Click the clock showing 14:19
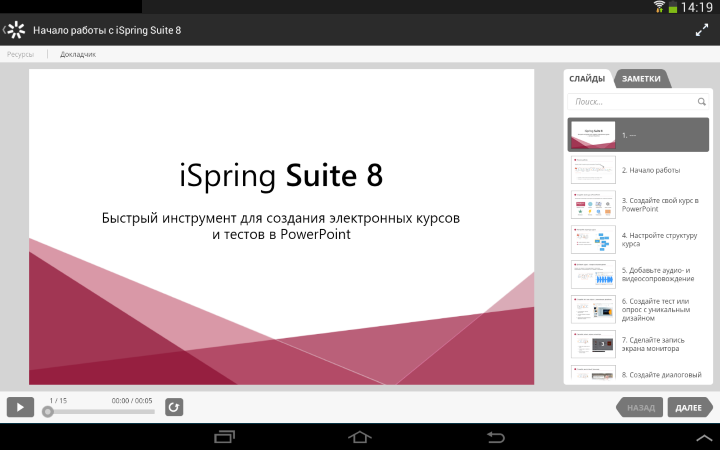The height and width of the screenshot is (450, 720). [697, 7]
